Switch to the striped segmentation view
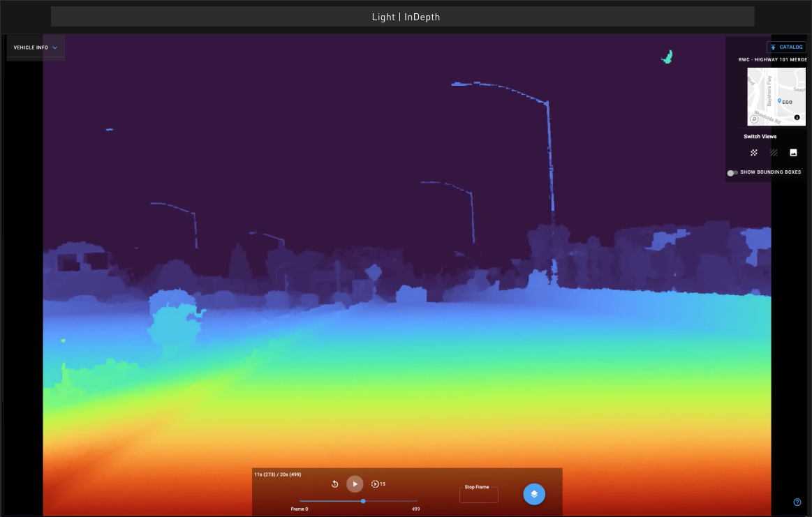 click(774, 153)
